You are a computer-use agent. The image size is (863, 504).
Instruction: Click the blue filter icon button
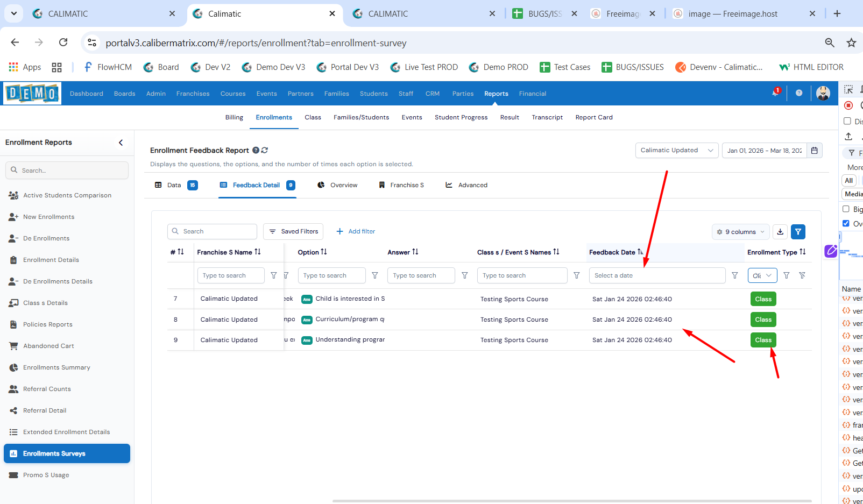click(798, 232)
